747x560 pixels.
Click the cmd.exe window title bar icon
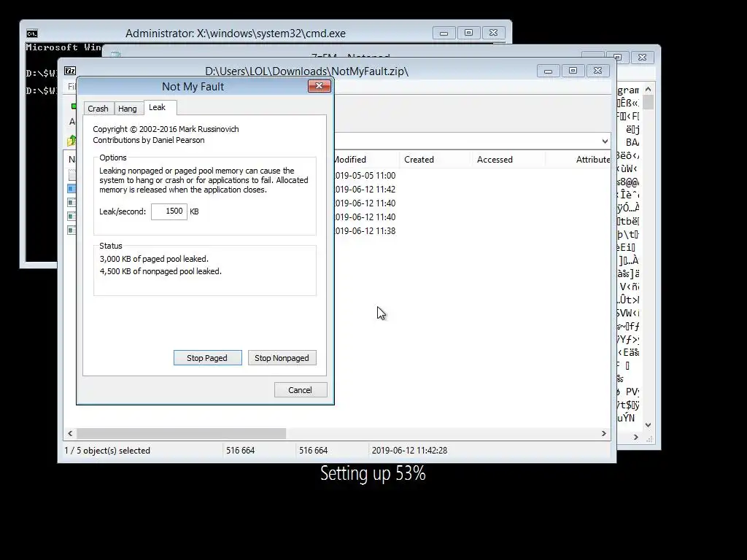(32, 34)
